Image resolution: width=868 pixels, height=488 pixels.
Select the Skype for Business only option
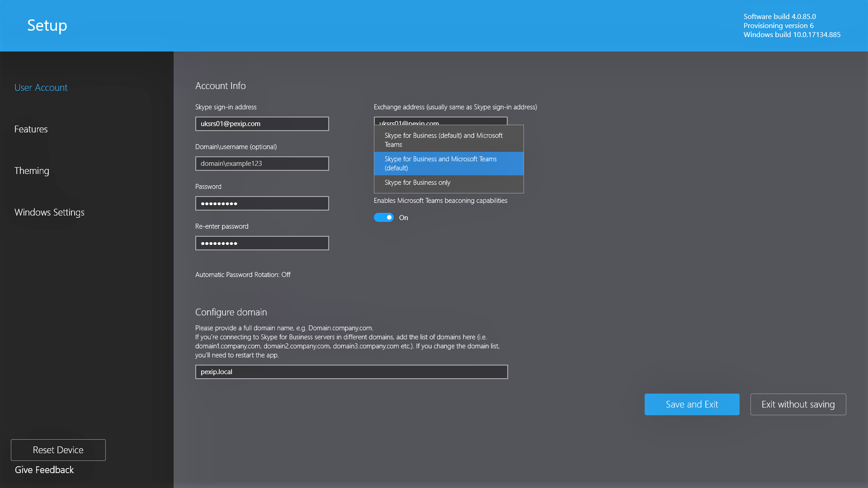click(x=449, y=183)
